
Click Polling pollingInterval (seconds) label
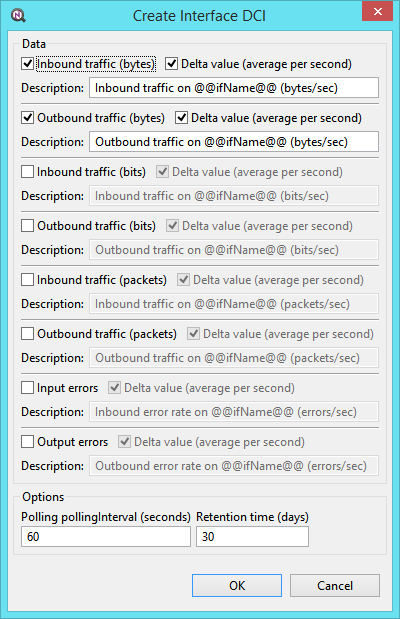pyautogui.click(x=106, y=517)
